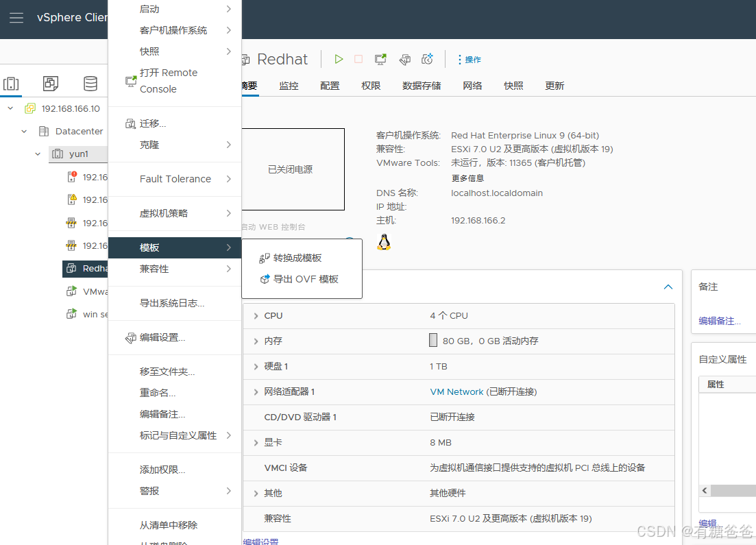Click the red power off VM icon
Screen dimensions: 756x545
(x=358, y=59)
